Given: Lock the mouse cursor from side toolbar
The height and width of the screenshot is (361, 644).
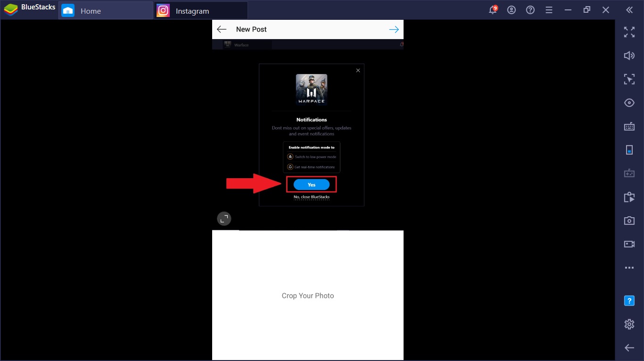Looking at the screenshot, I should pos(629,79).
